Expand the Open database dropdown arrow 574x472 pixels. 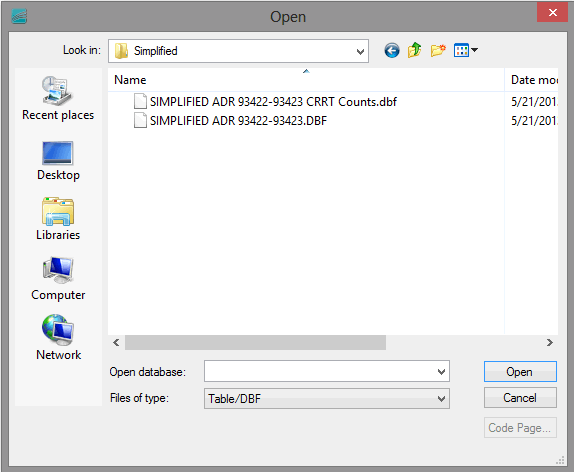coord(441,372)
